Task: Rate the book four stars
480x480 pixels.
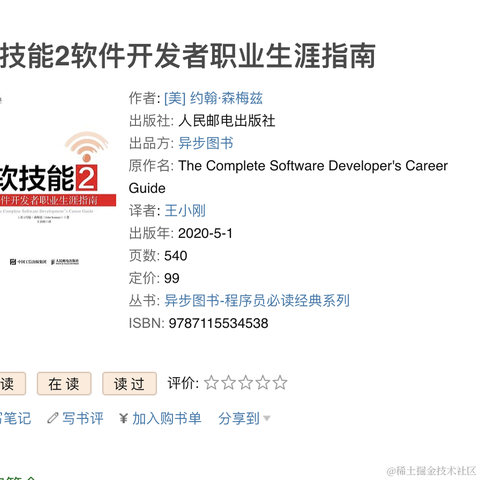Action: (263, 383)
